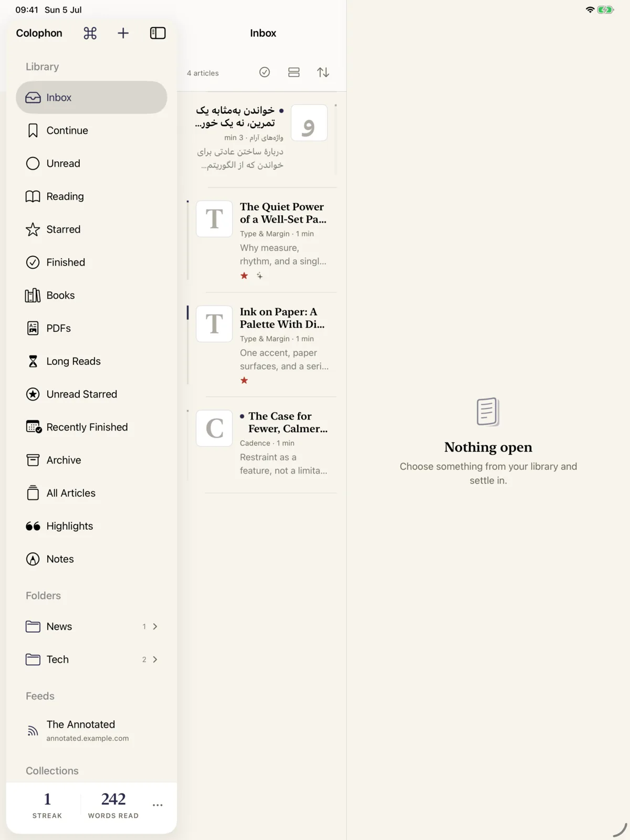View the Streak stat
This screenshot has width=630, height=840.
pos(47,805)
